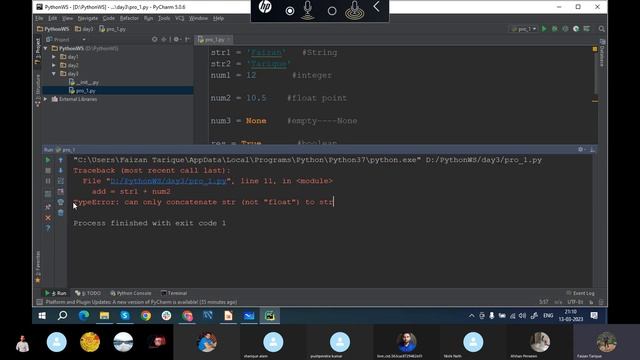The width and height of the screenshot is (640, 360).
Task: Collapse all in Project panel
Action: pos(164,40)
